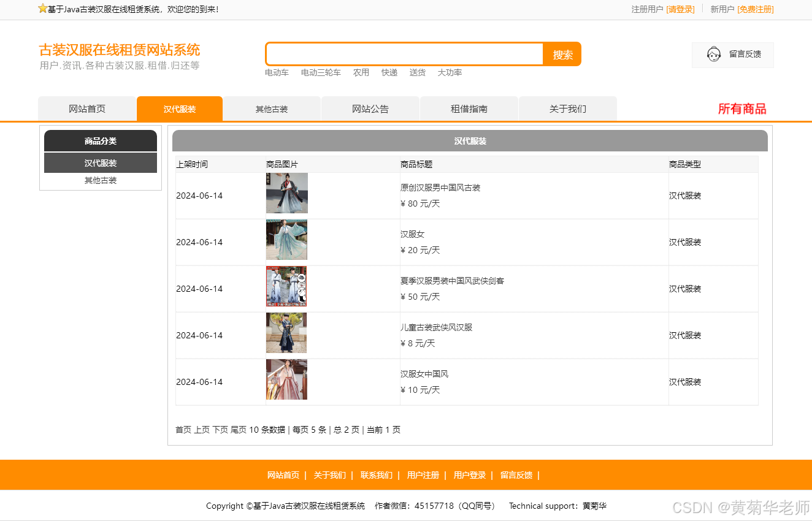Image resolution: width=812 pixels, height=521 pixels.
Task: Select 其他古装 in the category sidebar
Action: [101, 181]
